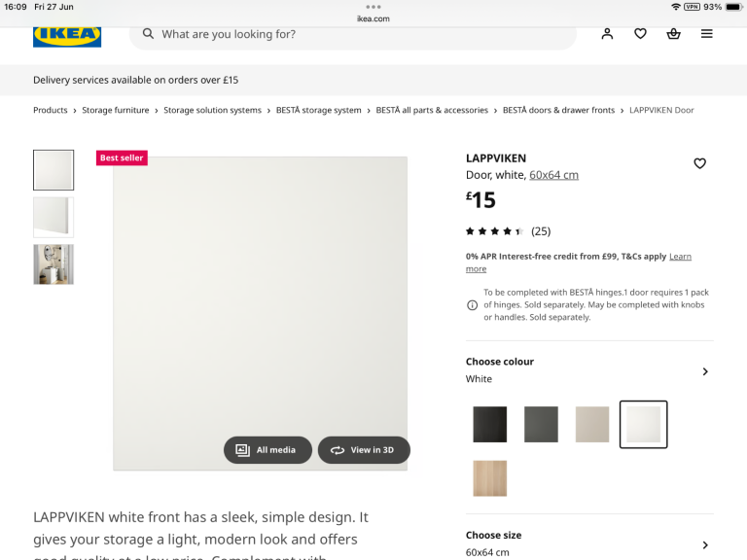This screenshot has height=560, width=747.
Task: Open the three-dot tab options at top
Action: pyautogui.click(x=373, y=7)
